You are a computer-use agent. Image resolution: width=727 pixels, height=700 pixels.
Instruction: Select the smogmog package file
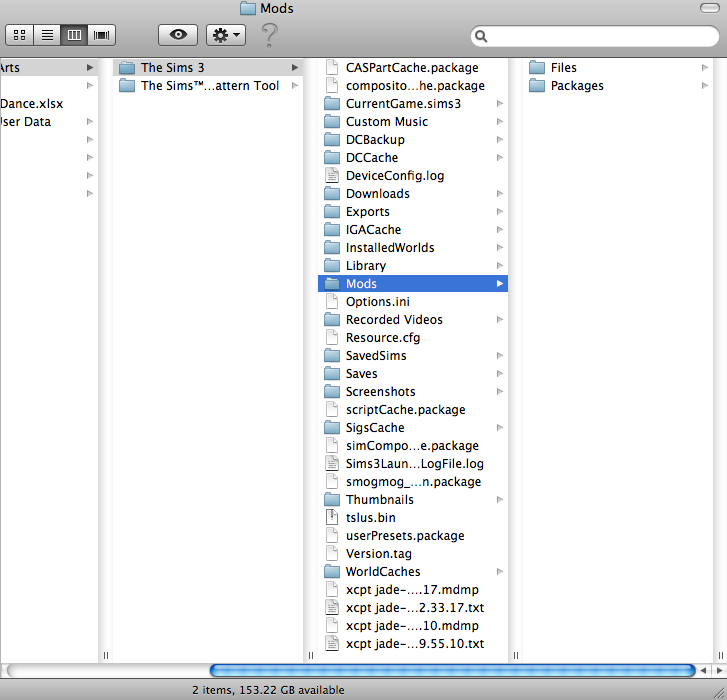(x=413, y=482)
